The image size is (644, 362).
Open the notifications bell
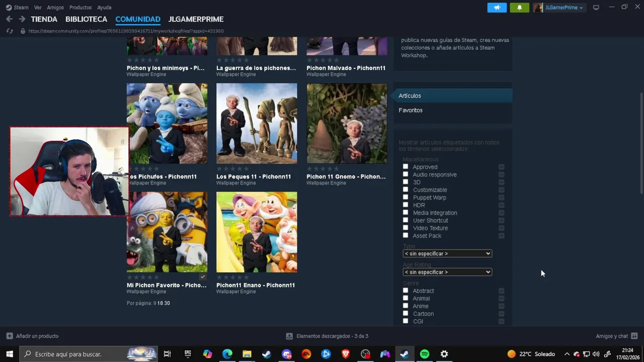(x=519, y=8)
